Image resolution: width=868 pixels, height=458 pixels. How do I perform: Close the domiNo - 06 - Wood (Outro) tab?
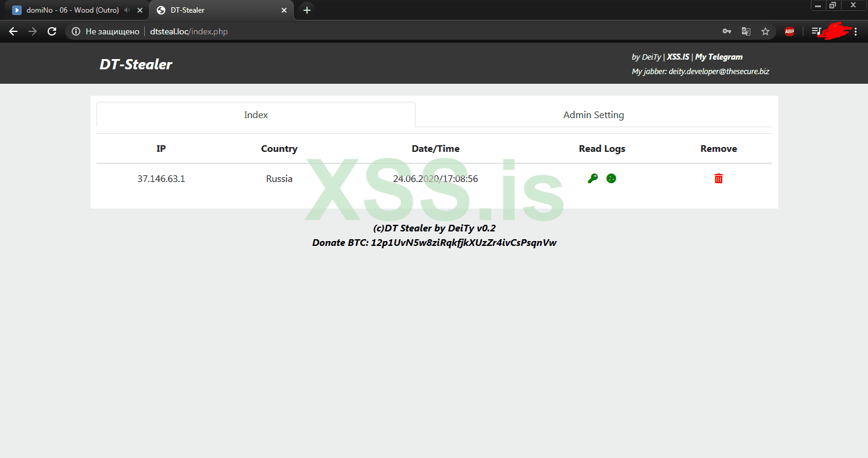(x=140, y=10)
